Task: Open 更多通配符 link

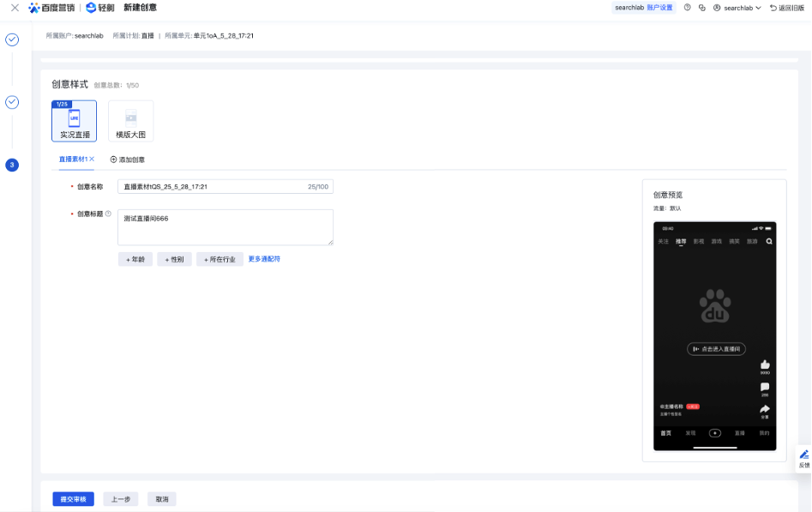Action: [x=264, y=259]
